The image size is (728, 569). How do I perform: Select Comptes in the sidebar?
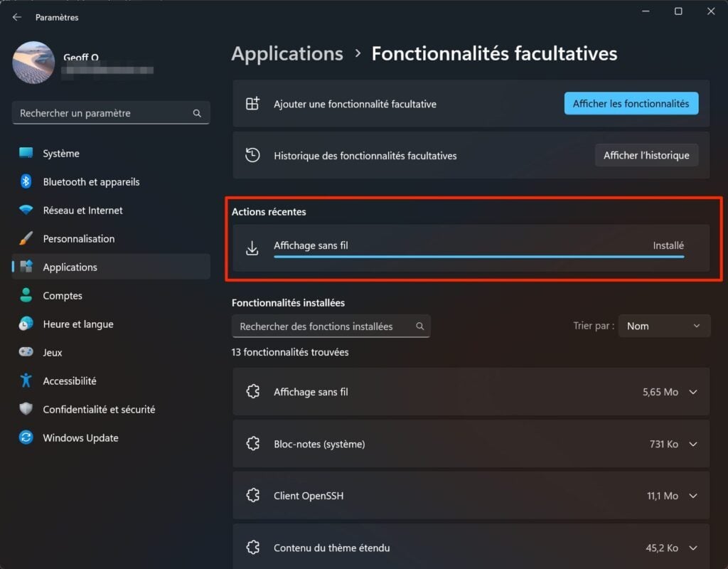[111, 295]
